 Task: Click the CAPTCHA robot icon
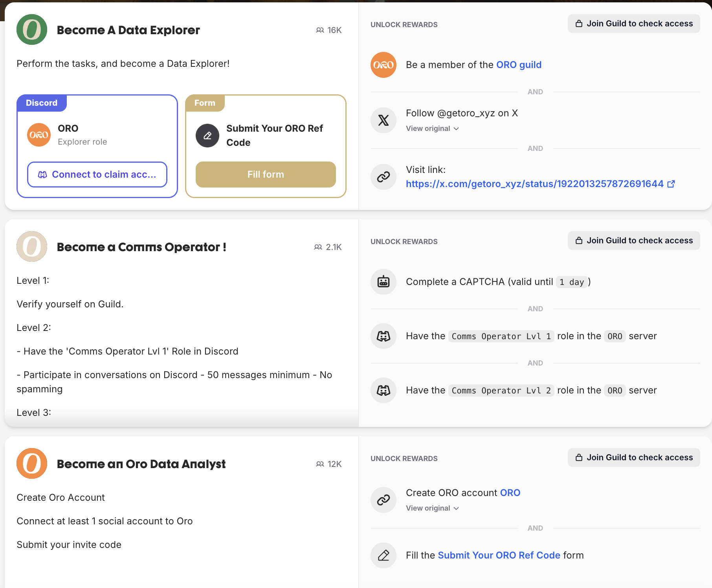(x=383, y=282)
